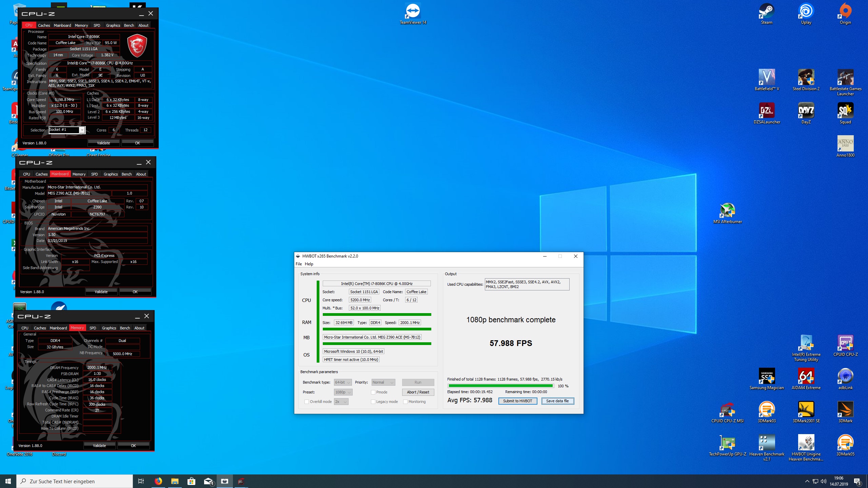Open the CPUID CPU-Z desktop icon
Image resolution: width=868 pixels, height=488 pixels.
[845, 346]
